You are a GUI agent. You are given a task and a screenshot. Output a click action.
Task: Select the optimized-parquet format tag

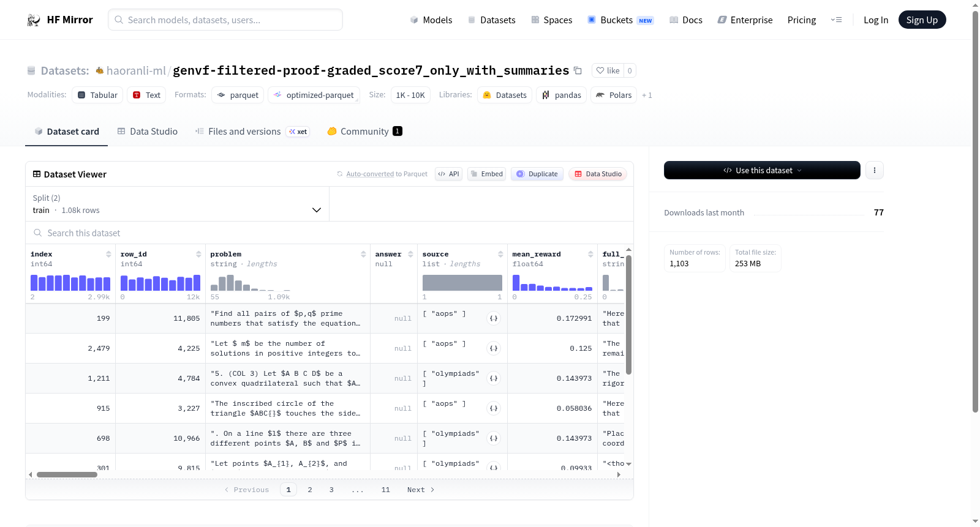314,95
